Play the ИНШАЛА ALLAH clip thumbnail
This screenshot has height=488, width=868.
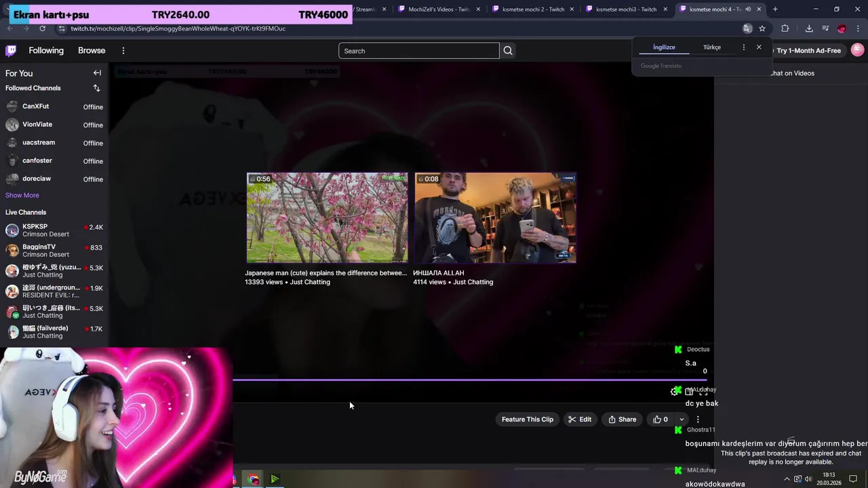495,218
